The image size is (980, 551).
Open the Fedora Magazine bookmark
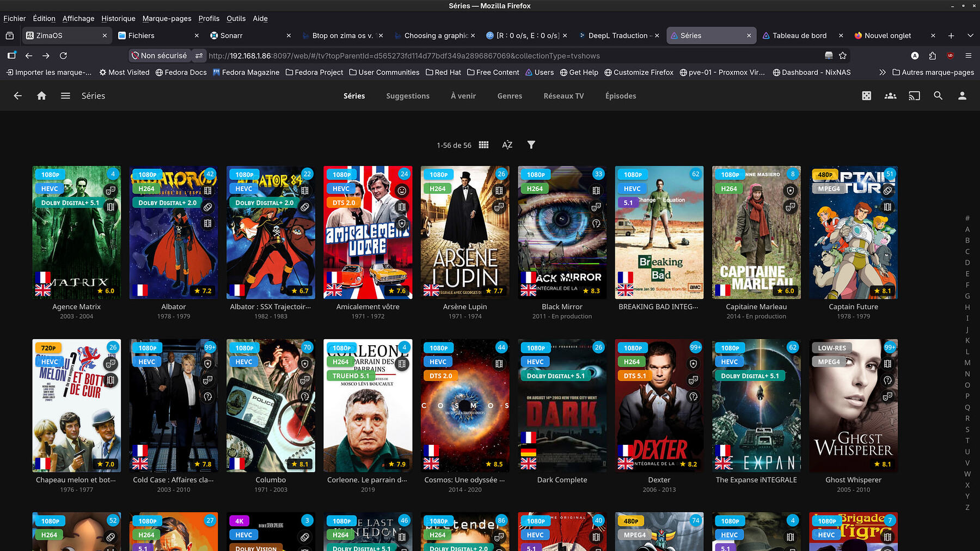click(x=246, y=72)
